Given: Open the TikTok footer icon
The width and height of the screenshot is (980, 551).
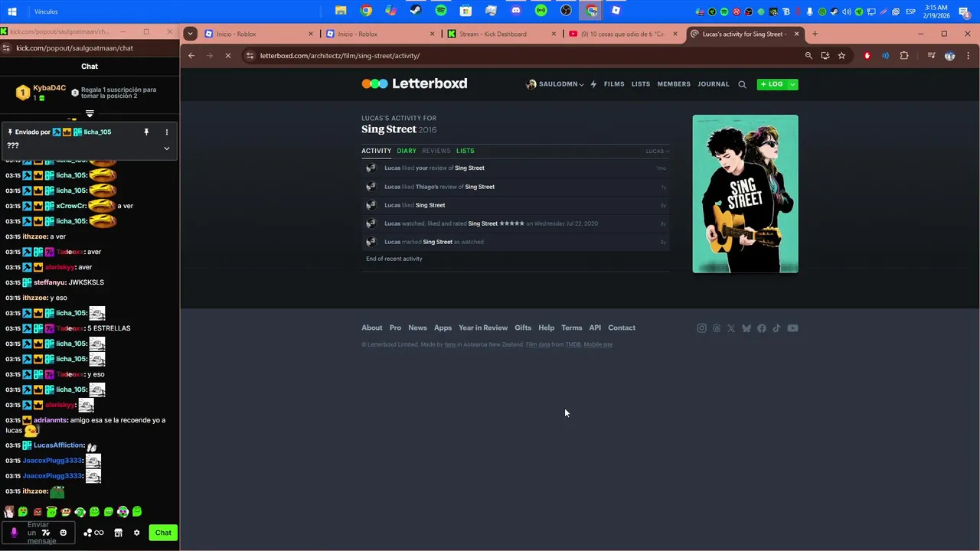Looking at the screenshot, I should click(776, 328).
